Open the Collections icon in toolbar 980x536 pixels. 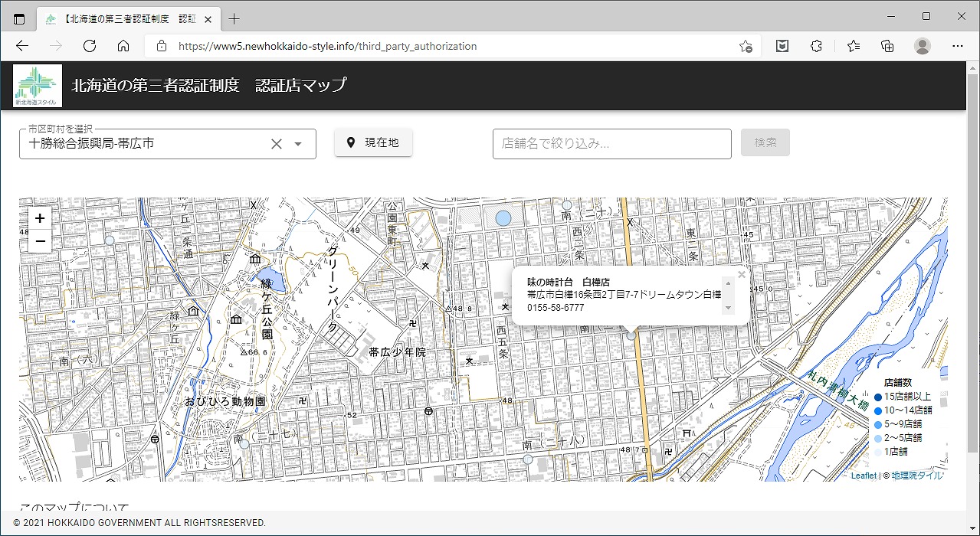(887, 46)
